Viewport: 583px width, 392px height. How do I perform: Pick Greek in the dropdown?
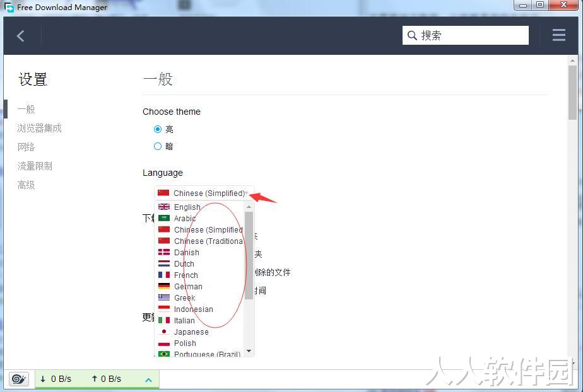199,297
